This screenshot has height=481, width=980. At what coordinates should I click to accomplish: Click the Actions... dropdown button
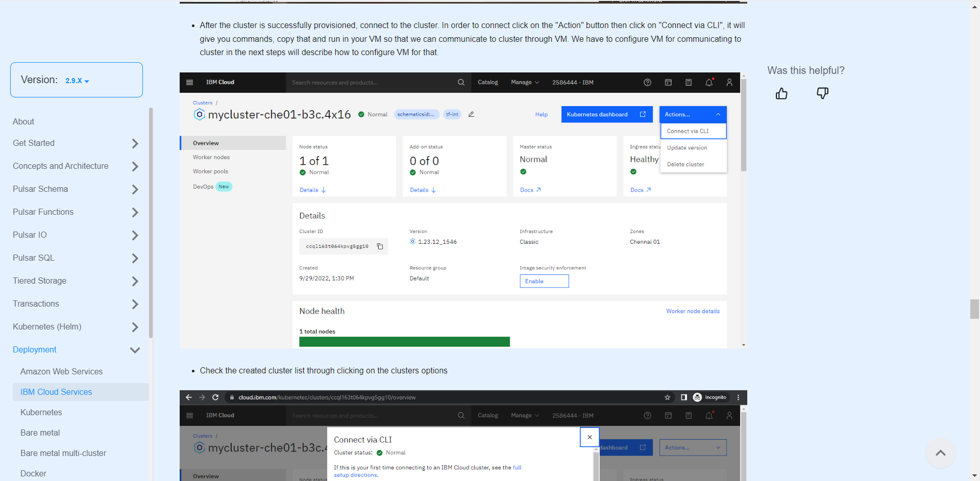pyautogui.click(x=693, y=114)
